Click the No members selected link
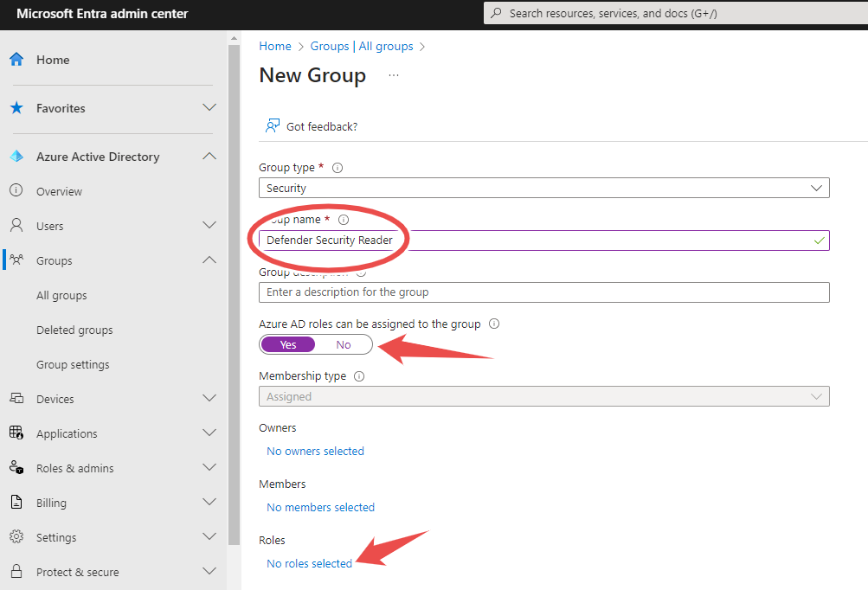868x590 pixels. [320, 507]
